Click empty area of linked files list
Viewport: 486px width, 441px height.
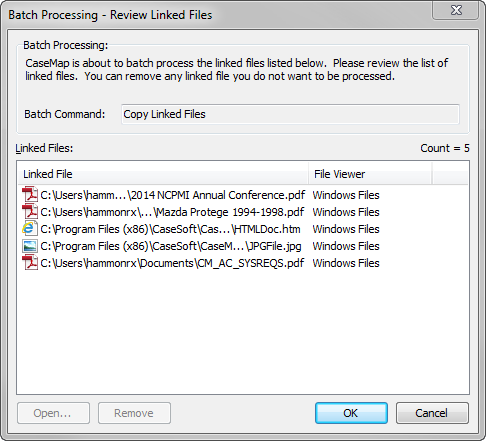point(243,333)
